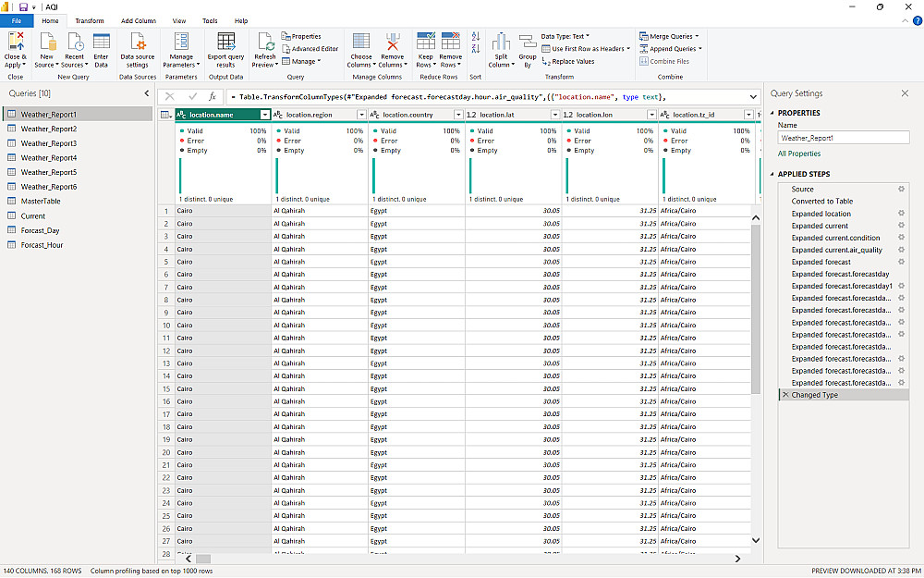The image size is (924, 578).
Task: Click the Group By icon
Action: pos(528,43)
